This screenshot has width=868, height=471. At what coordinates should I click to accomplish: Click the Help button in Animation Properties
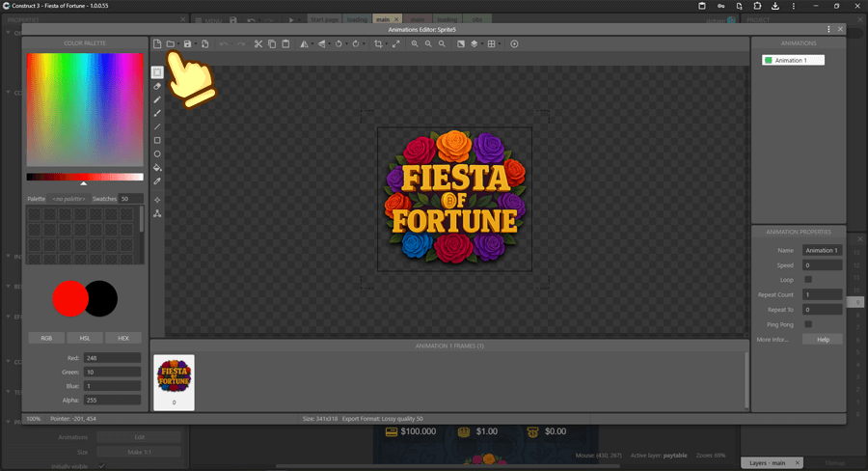click(x=823, y=340)
